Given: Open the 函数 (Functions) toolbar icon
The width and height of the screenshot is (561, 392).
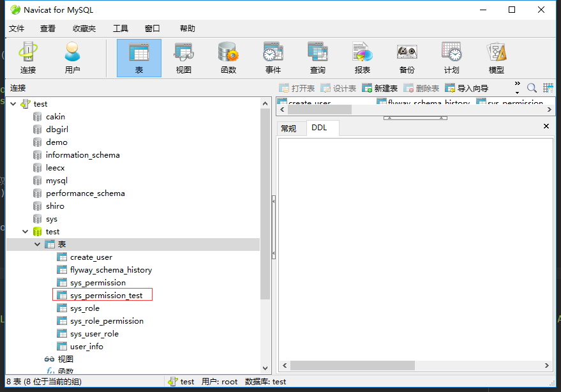Looking at the screenshot, I should [x=228, y=57].
